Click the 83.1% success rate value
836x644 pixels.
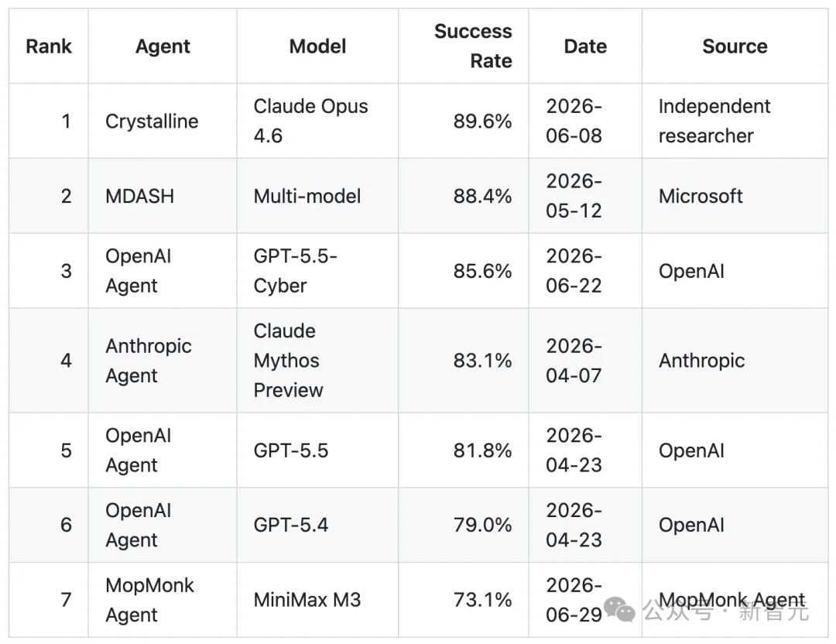tap(482, 361)
